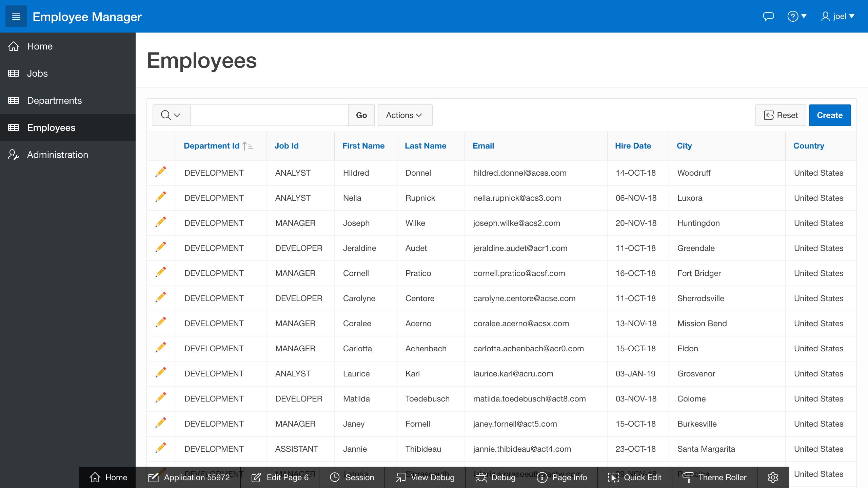Open developer toolbar settings gear icon
The height and width of the screenshot is (488, 868).
(x=773, y=477)
